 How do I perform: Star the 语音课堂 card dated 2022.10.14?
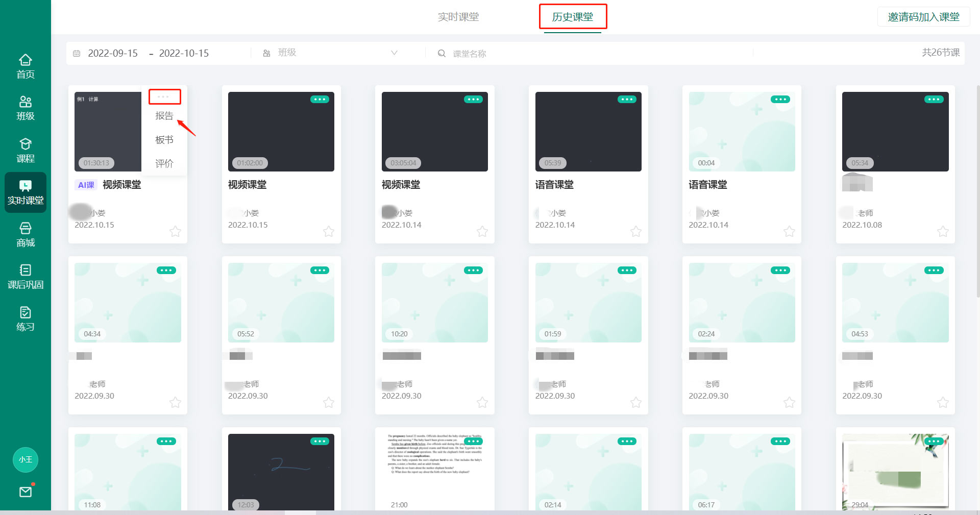tap(635, 231)
